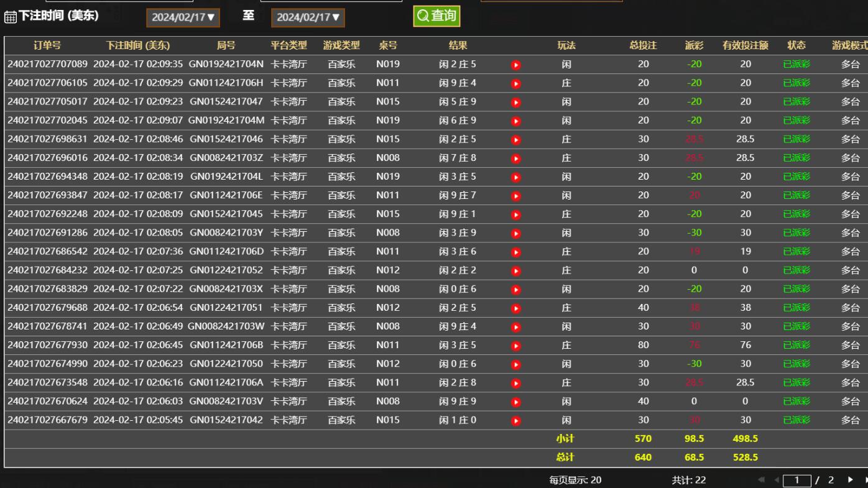Open the end date dropdown after 至
The height and width of the screenshot is (488, 868).
tap(308, 17)
